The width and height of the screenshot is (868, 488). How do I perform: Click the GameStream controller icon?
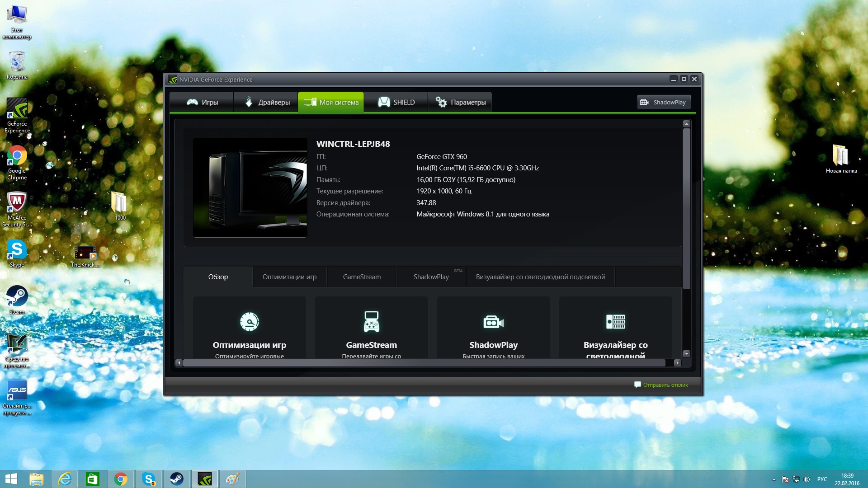(371, 322)
